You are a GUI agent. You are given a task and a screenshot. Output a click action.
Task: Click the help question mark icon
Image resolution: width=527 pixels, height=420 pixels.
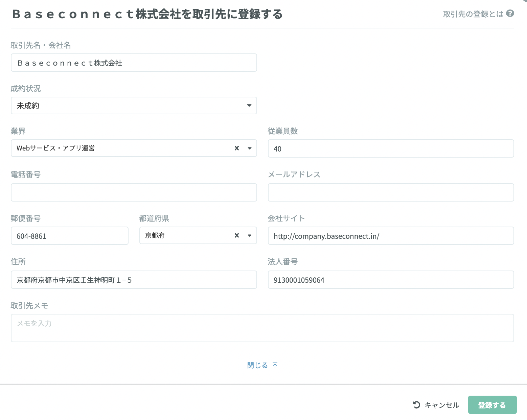pos(510,14)
